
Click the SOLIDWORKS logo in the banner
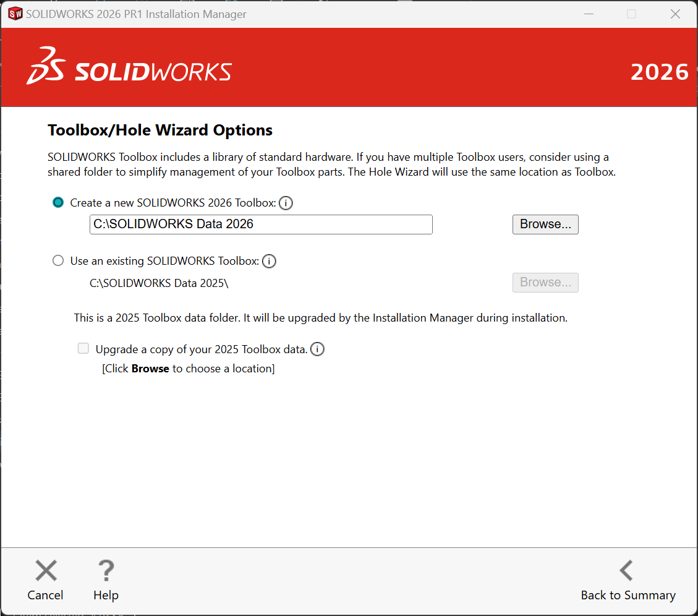[x=129, y=66]
